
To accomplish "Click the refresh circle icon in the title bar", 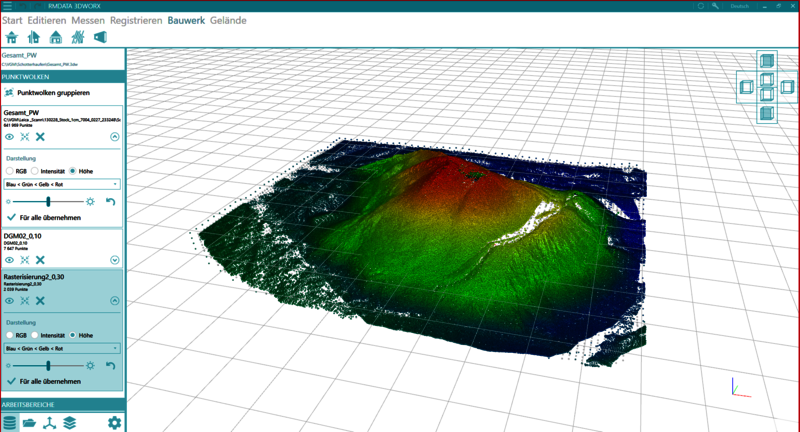I will click(701, 6).
